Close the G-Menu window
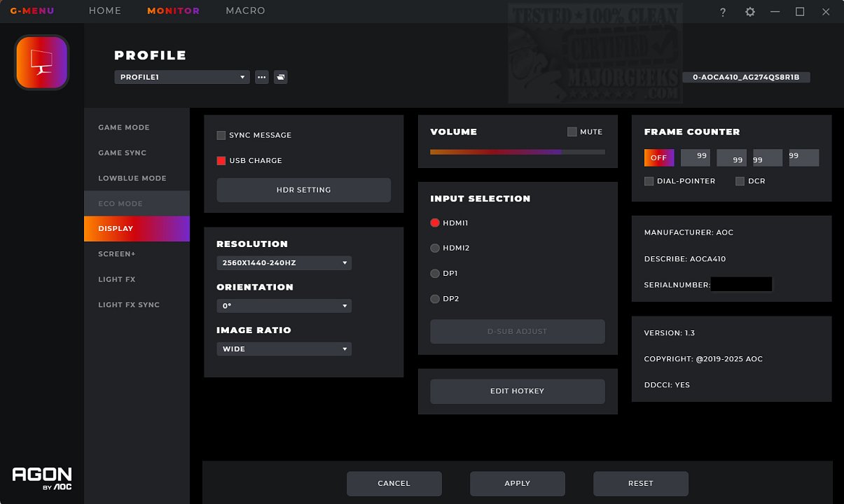This screenshot has width=844, height=504. point(826,12)
